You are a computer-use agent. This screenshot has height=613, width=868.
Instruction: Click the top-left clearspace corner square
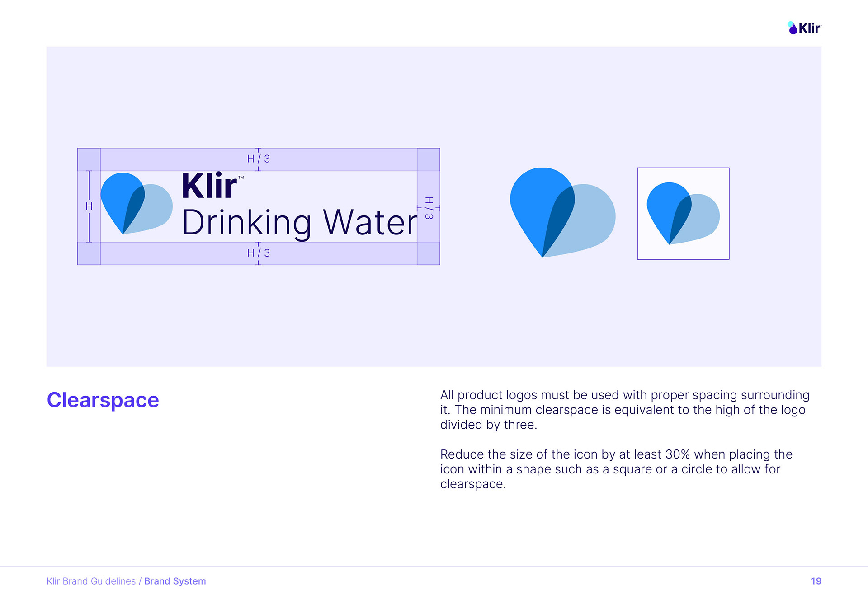coord(89,159)
